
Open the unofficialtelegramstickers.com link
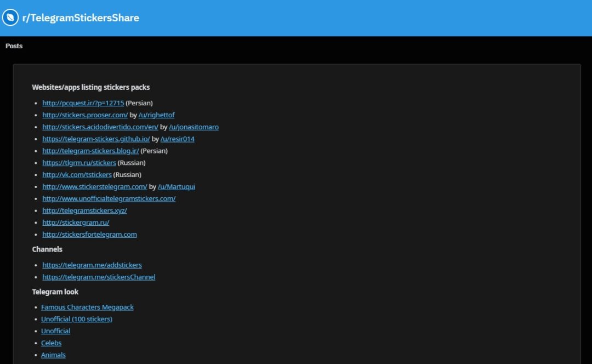click(109, 198)
